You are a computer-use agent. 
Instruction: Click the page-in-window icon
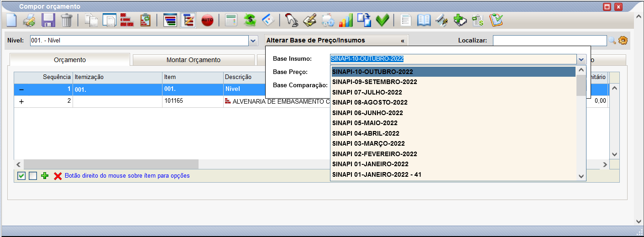[x=109, y=20]
